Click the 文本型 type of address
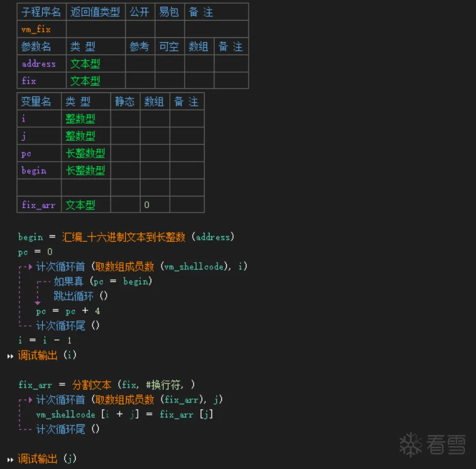This screenshot has height=469, width=476. (85, 64)
